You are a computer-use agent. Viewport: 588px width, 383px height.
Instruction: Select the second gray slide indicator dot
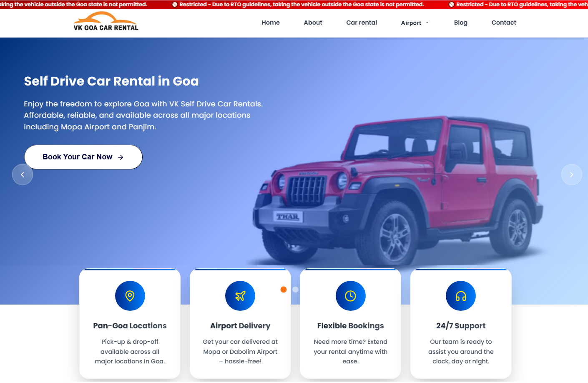pyautogui.click(x=296, y=290)
